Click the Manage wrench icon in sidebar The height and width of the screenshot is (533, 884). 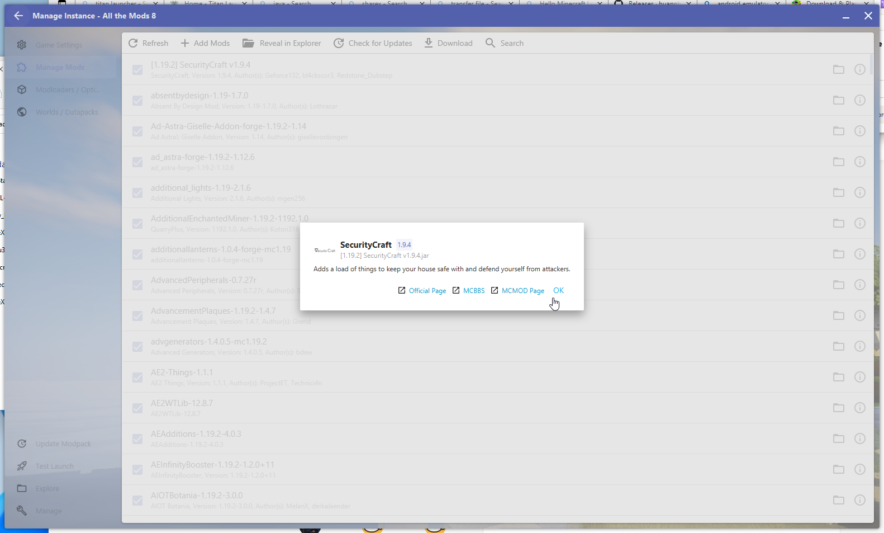[x=23, y=511]
